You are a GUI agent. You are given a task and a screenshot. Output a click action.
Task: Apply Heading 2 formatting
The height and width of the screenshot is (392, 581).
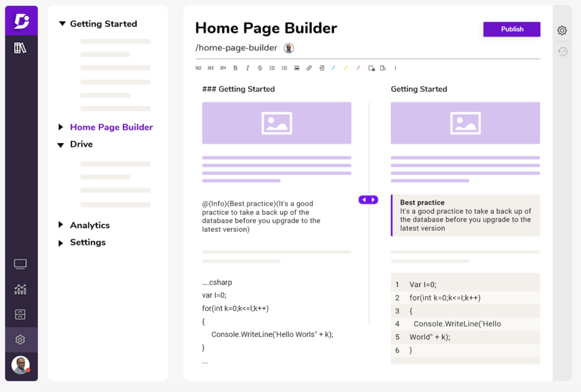[x=199, y=68]
